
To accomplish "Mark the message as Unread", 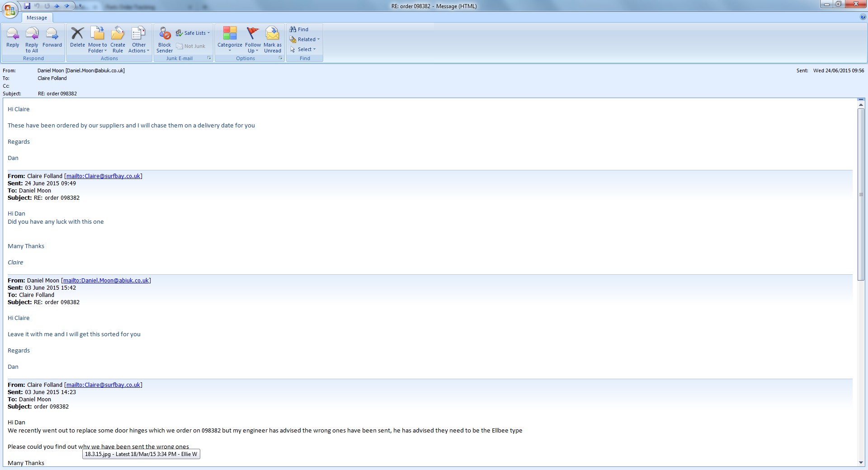I will coord(273,40).
